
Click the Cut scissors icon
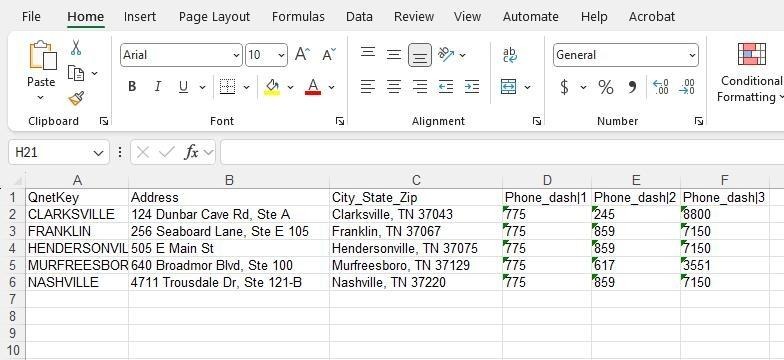tap(76, 48)
